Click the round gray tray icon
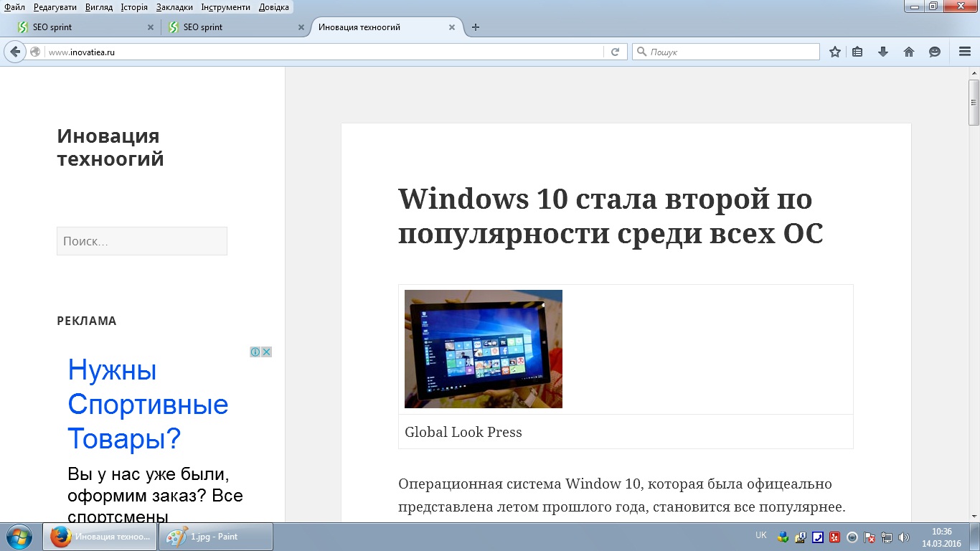 point(852,537)
